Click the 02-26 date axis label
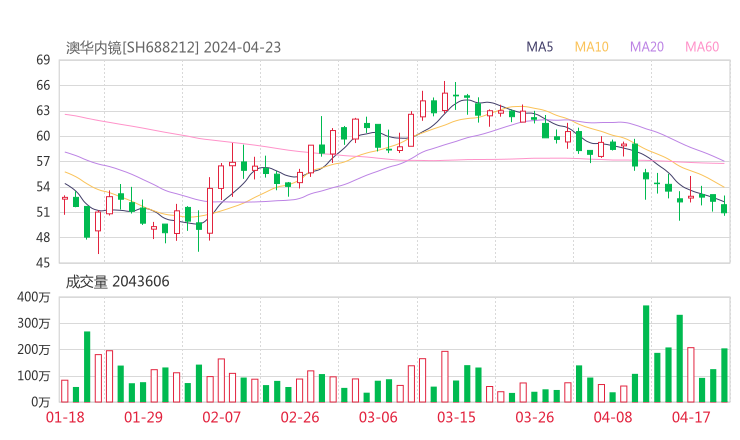740x440 pixels. tap(300, 417)
